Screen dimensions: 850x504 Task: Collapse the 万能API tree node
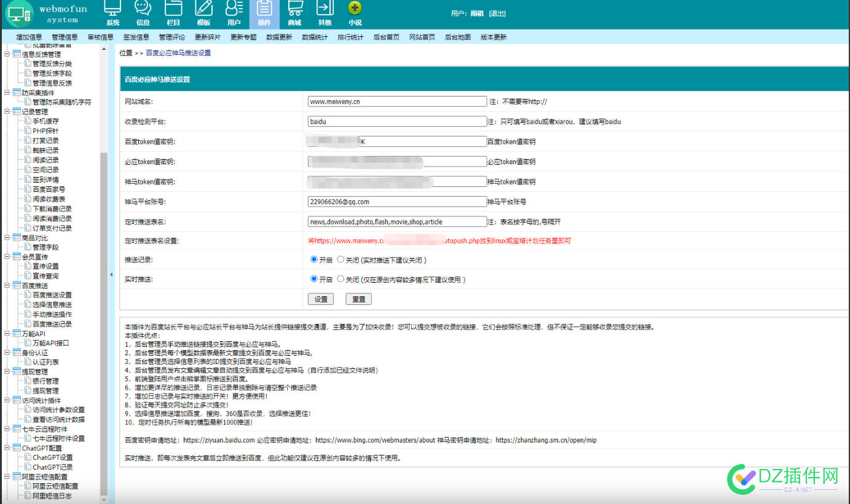point(7,333)
